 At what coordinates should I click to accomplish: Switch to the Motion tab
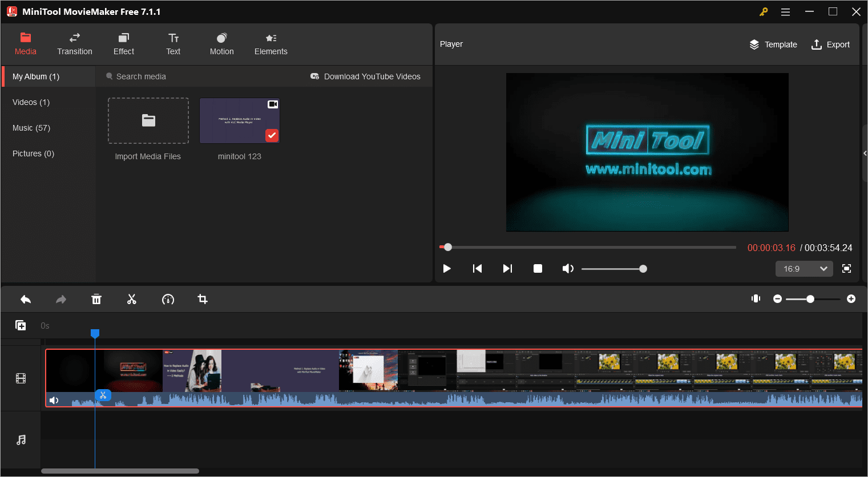pos(222,45)
